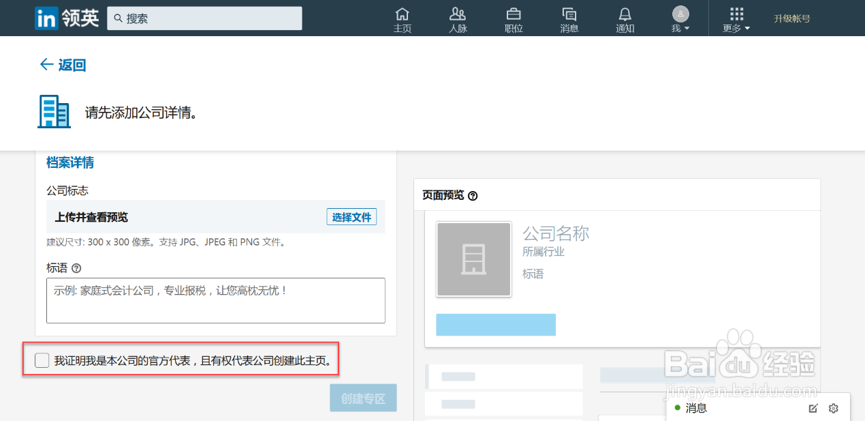Image resolution: width=865 pixels, height=421 pixels.
Task: Click the LinkedIn 领英 logo
Action: point(67,18)
